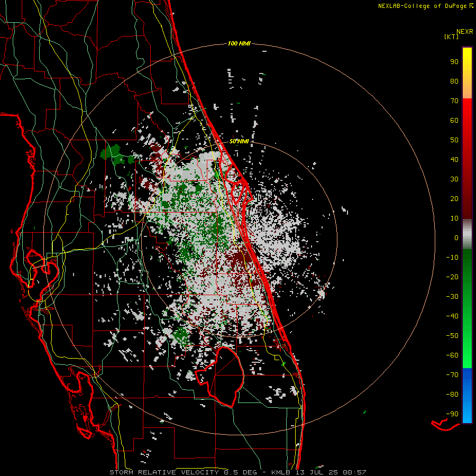Viewport: 476px width, 476px height.
Task: Click the "50 NMI" range ring label
Action: pos(239,141)
